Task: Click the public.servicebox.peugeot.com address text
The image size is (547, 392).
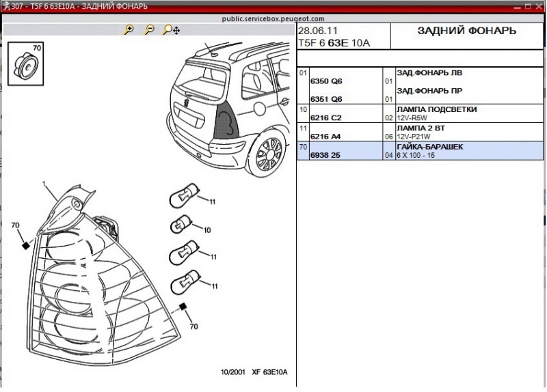Action: coord(273,19)
